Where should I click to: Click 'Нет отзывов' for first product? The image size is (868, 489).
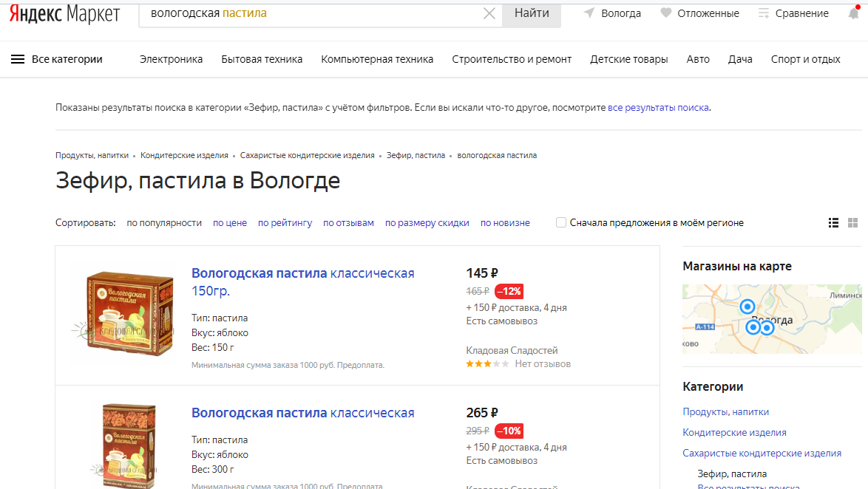pos(543,364)
